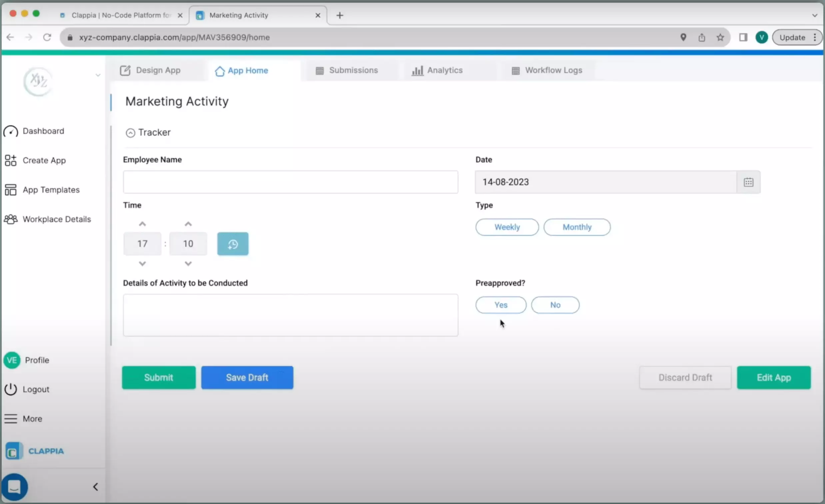Choose Yes for Preapproved

500,305
